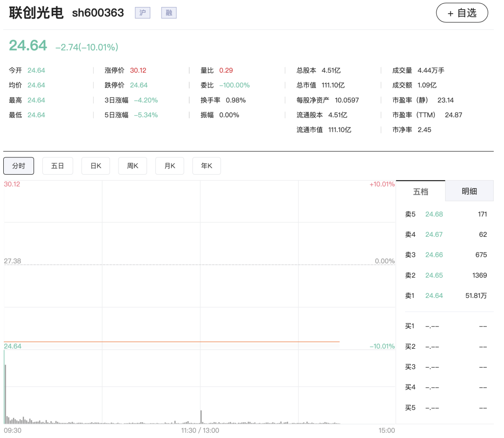Click the 成交量 value 4.44万手
The height and width of the screenshot is (438, 504).
[x=431, y=71]
